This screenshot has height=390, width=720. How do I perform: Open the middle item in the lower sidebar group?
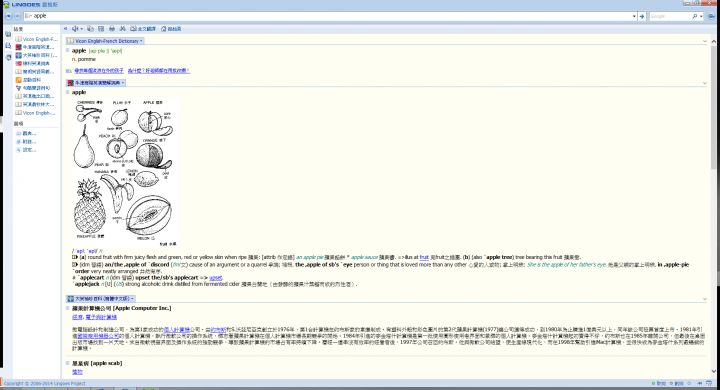tap(26, 141)
